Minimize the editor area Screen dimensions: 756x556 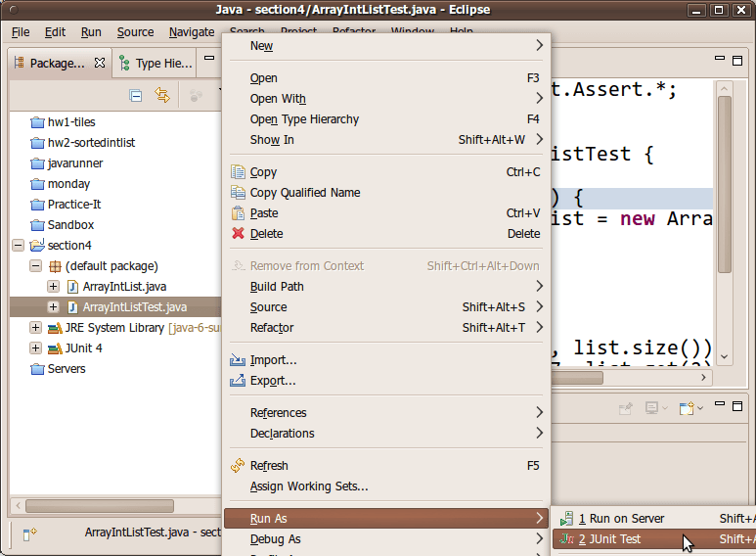(x=720, y=58)
